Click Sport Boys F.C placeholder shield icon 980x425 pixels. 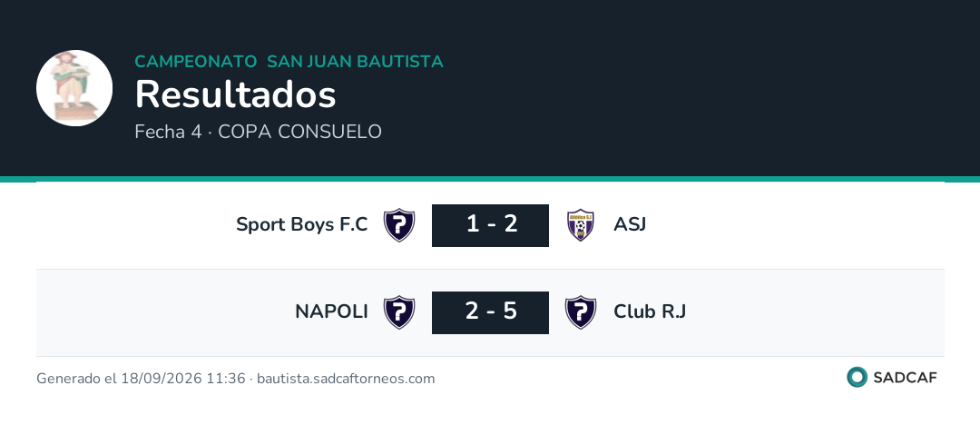(399, 225)
